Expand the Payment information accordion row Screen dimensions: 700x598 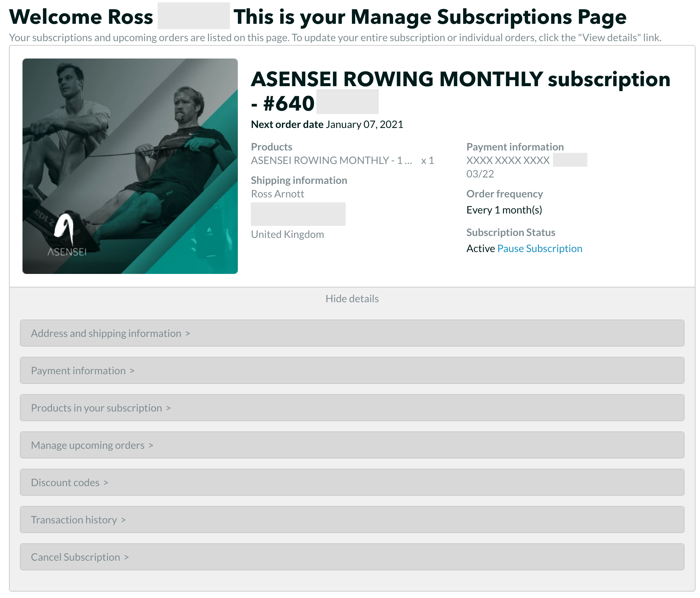[x=352, y=370]
